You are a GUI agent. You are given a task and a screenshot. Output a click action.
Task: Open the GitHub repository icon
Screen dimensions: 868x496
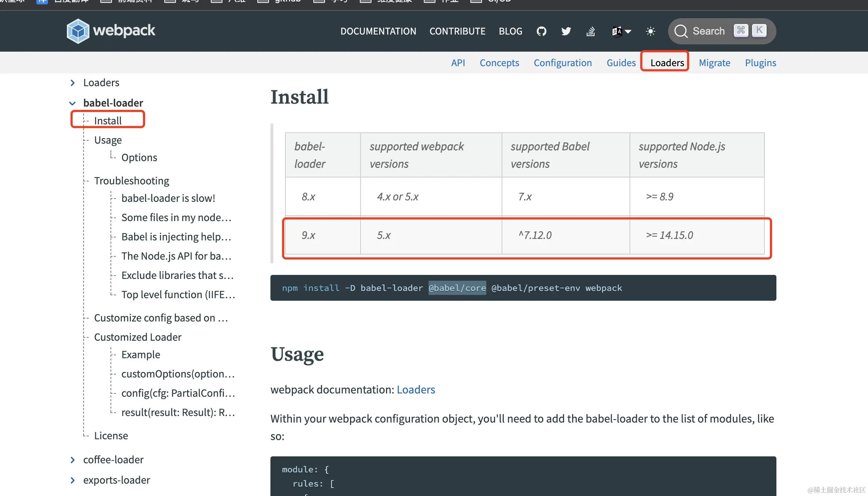coord(541,31)
